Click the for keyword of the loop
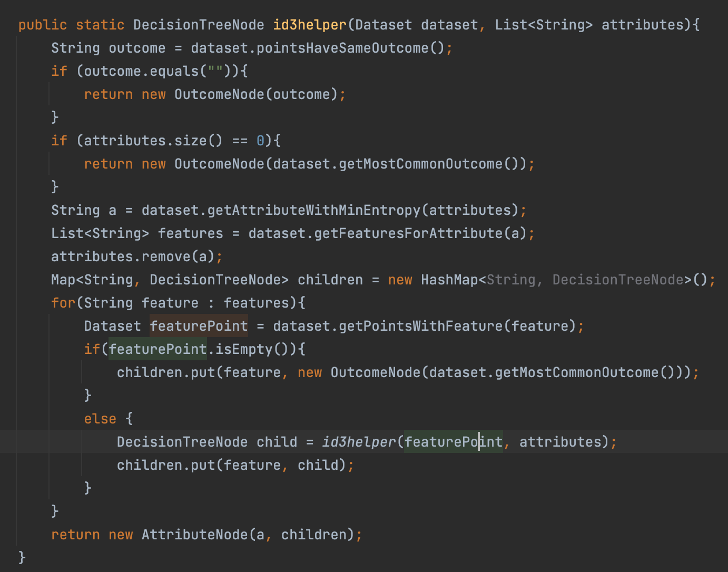 63,303
